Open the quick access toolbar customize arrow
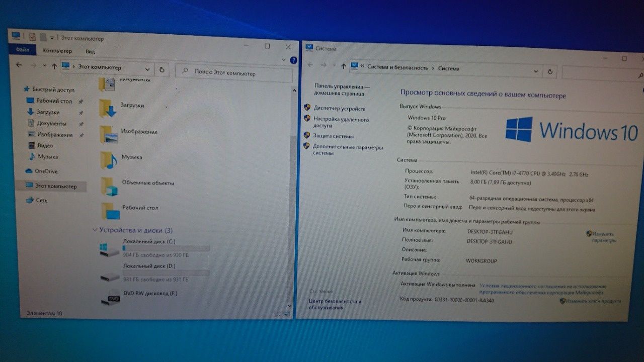Image resolution: width=644 pixels, height=362 pixels. (51, 38)
